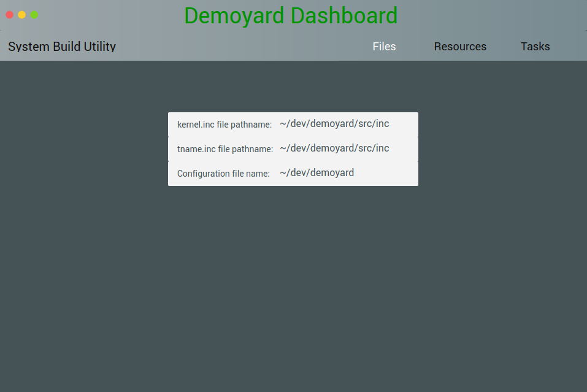Click the 'System Build Utility' heading

pos(62,47)
